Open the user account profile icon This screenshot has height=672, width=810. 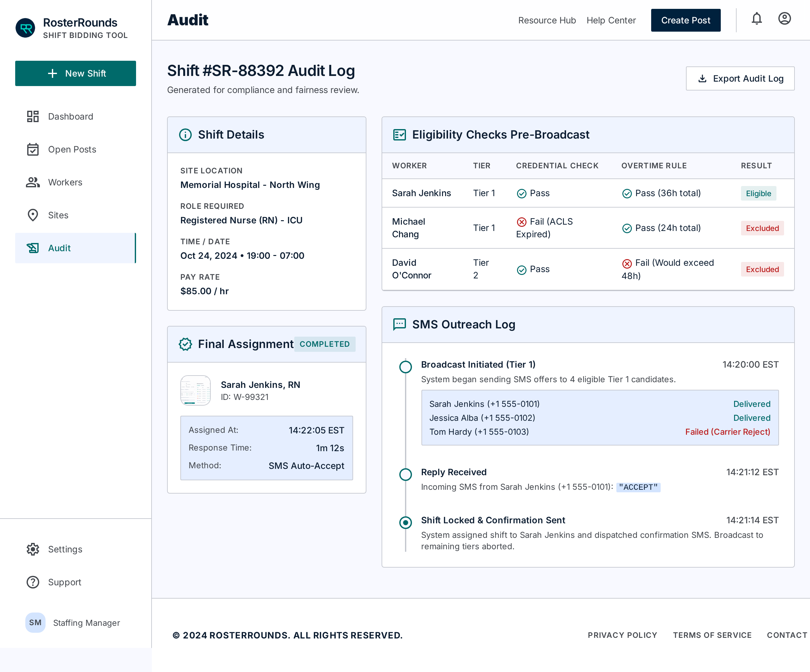(785, 19)
